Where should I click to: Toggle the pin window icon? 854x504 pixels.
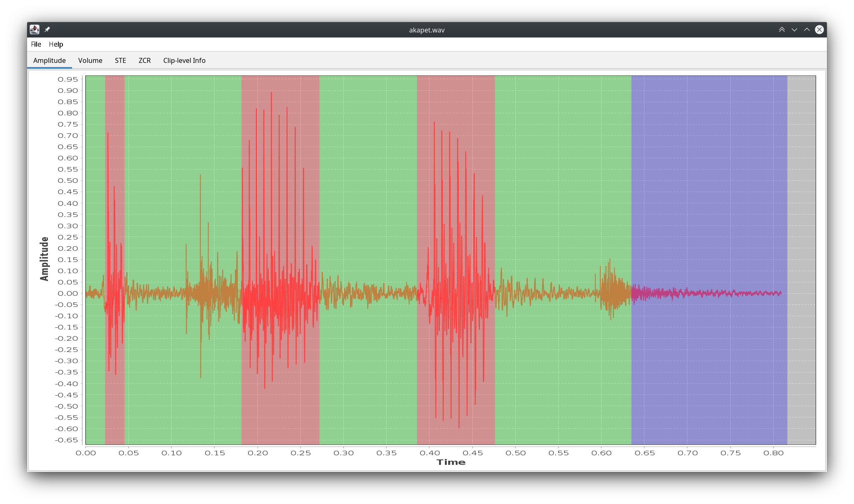click(47, 30)
